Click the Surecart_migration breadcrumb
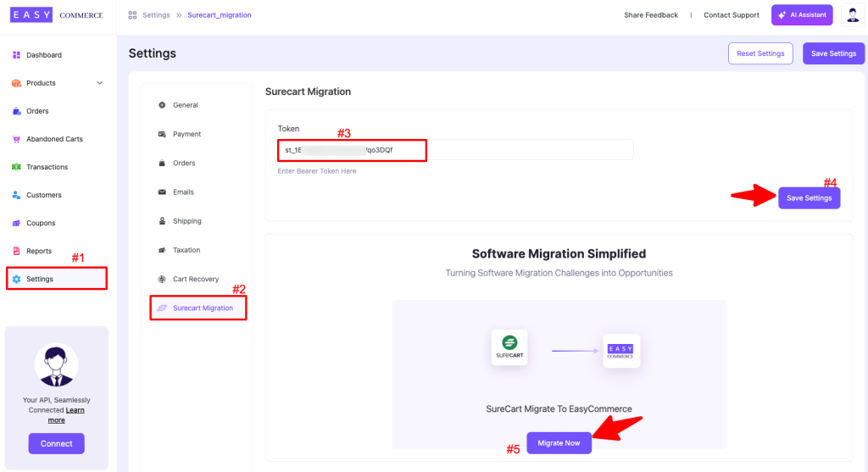 click(x=220, y=15)
